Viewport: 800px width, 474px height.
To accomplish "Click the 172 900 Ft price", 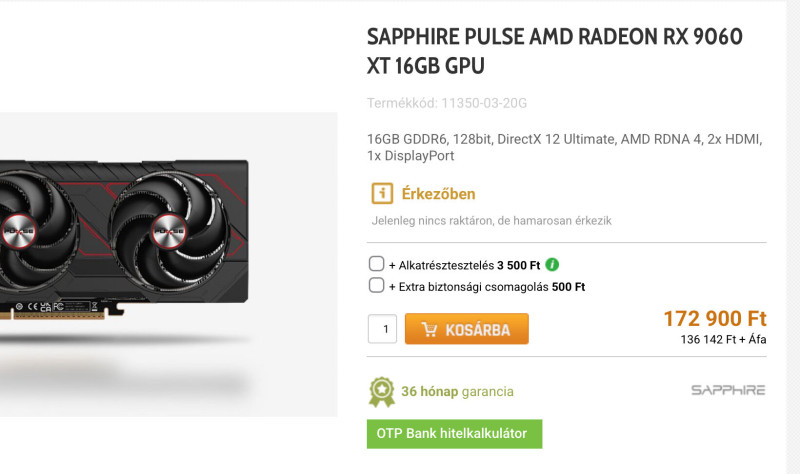I will [x=715, y=319].
